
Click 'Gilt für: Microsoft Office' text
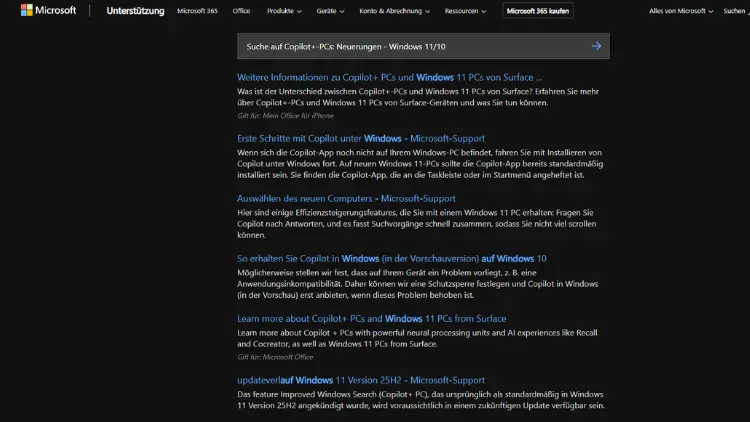click(x=275, y=357)
